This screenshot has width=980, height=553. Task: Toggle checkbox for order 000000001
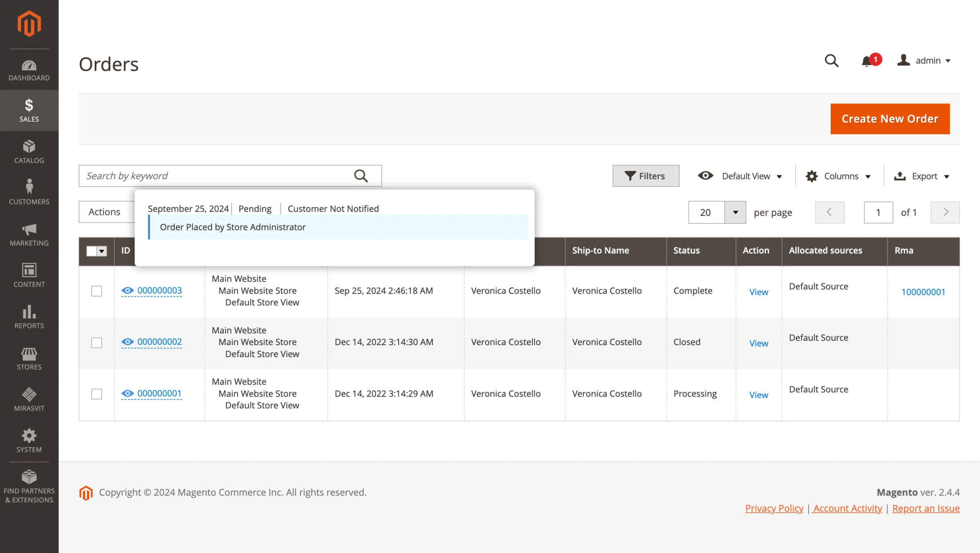tap(97, 394)
